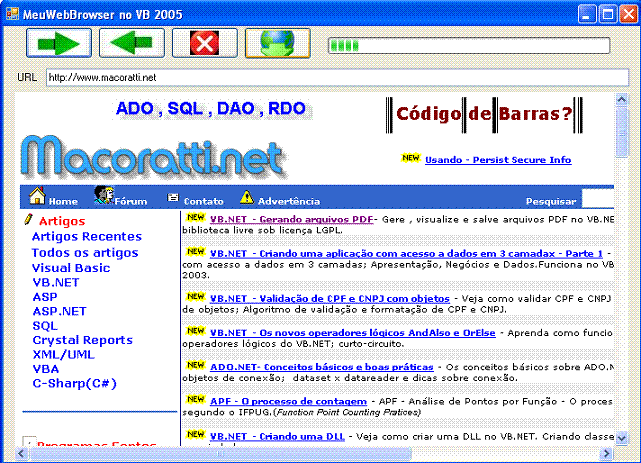Screen dimensions: 641x463
Task: Click the vertical scrollbar thumb
Action: coord(622,132)
